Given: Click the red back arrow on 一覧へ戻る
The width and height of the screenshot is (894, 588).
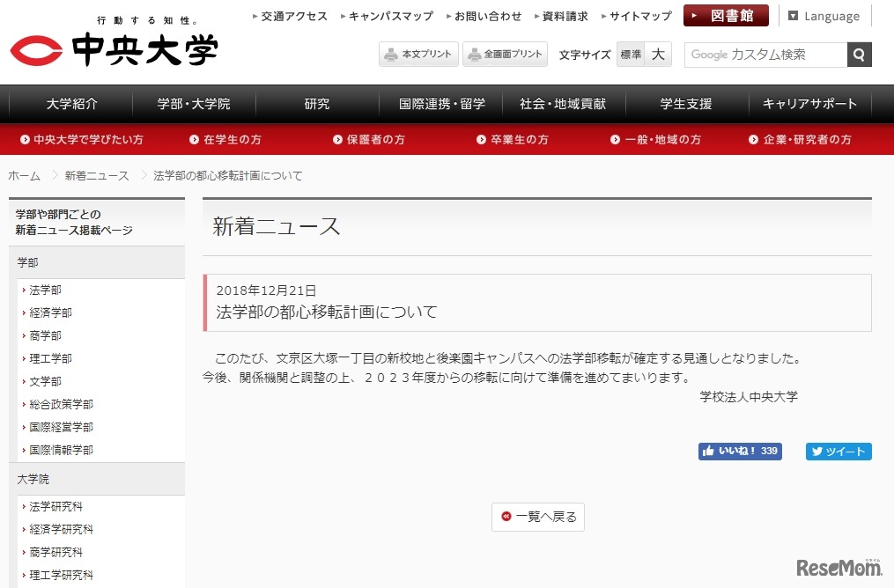Looking at the screenshot, I should click(506, 517).
